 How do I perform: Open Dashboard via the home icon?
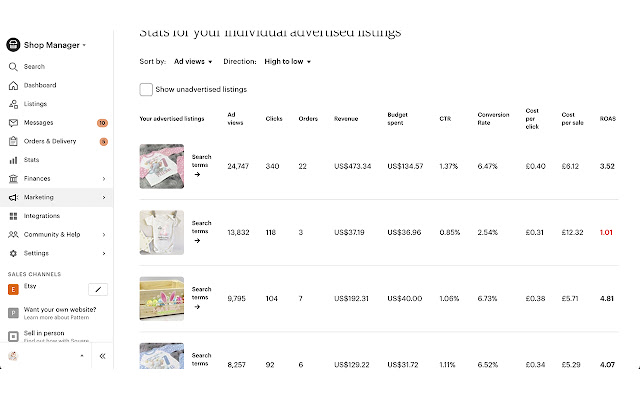pos(13,85)
